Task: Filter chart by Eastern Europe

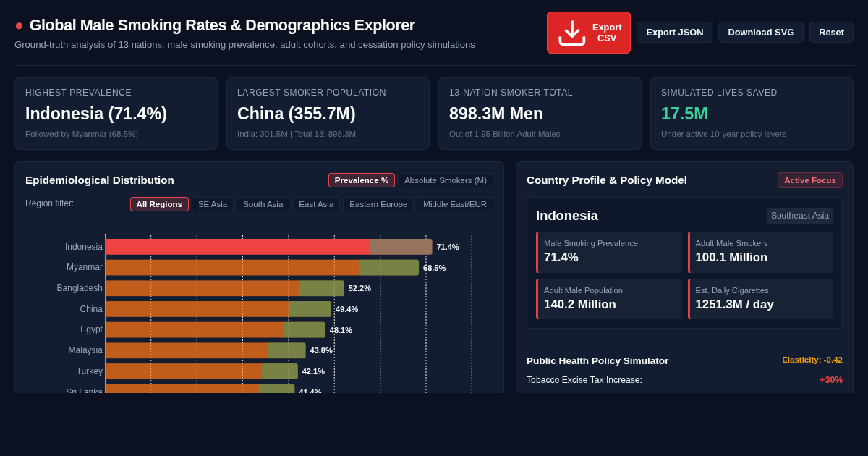Action: click(x=378, y=204)
